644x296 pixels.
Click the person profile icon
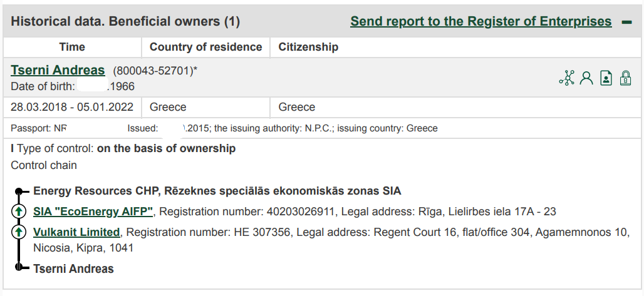coord(586,78)
